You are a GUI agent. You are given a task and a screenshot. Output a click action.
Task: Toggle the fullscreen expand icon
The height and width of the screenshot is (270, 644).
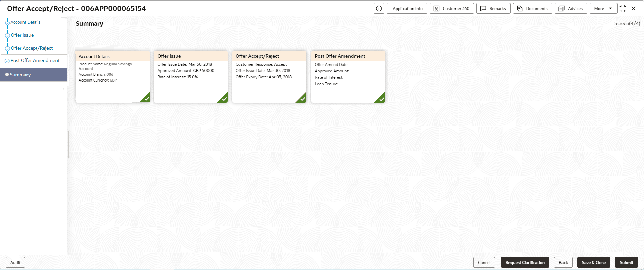(x=623, y=9)
